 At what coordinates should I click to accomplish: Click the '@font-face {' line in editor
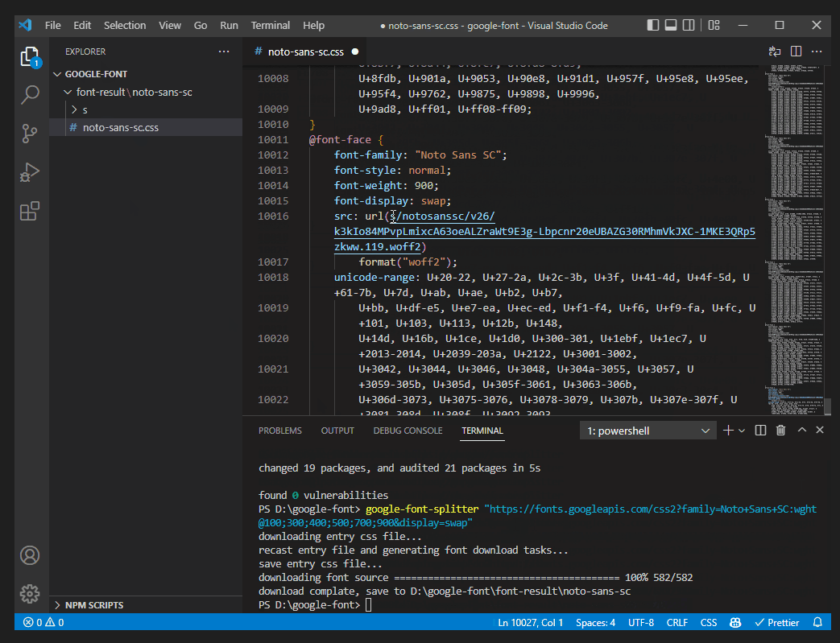tap(346, 140)
